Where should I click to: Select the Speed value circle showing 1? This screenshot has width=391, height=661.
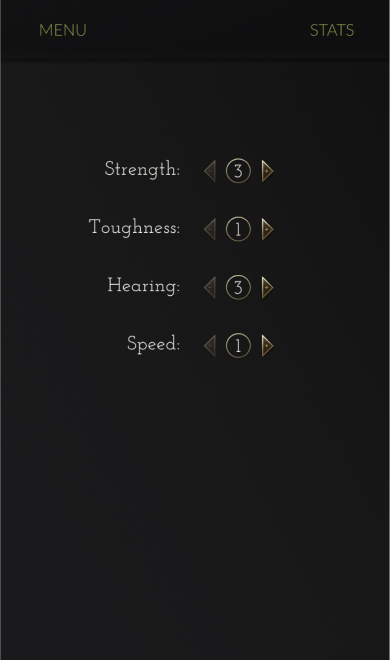(238, 346)
